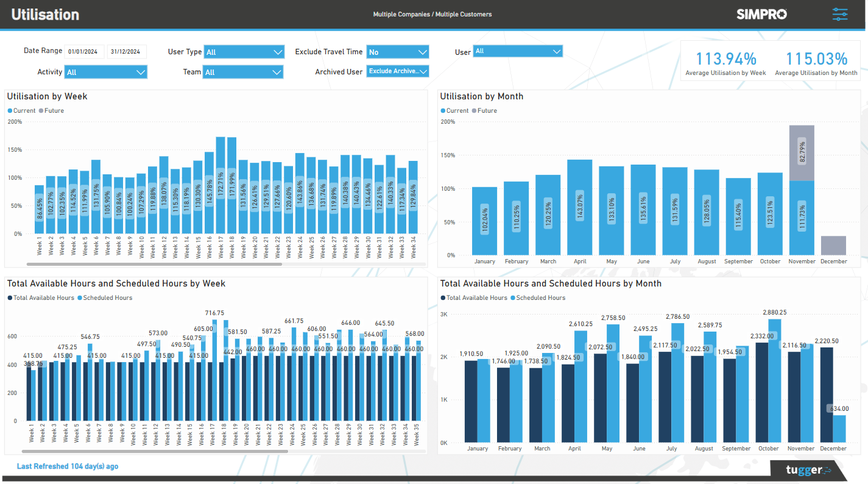Open the Archived User dropdown
Image resolution: width=868 pixels, height=484 pixels.
click(x=397, y=71)
